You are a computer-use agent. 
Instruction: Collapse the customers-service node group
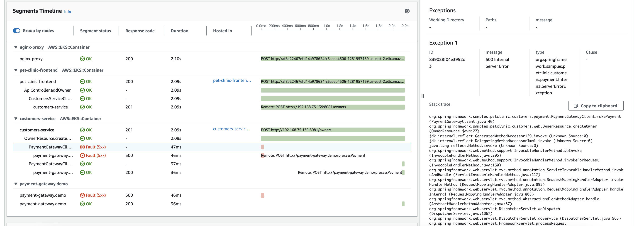click(x=16, y=118)
